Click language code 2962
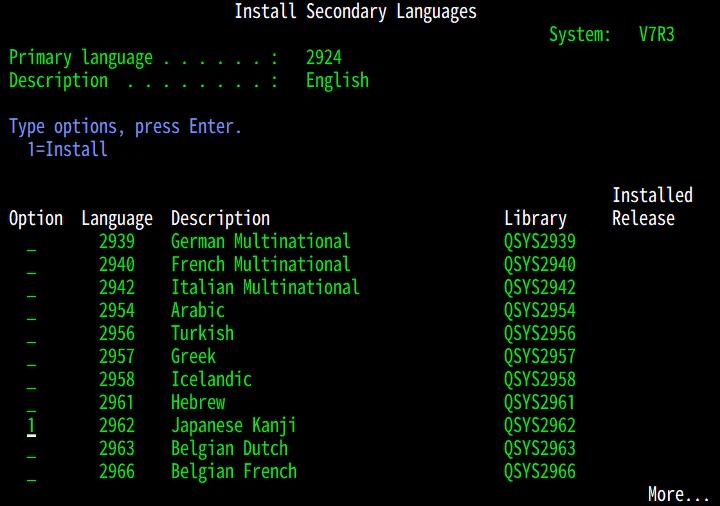Image resolution: width=720 pixels, height=506 pixels. 117,425
